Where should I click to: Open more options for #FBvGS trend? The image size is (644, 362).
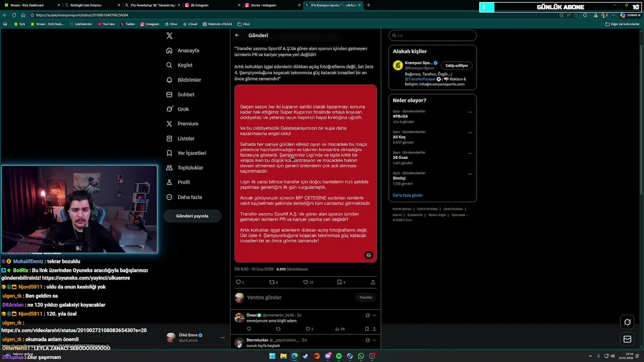click(x=470, y=112)
